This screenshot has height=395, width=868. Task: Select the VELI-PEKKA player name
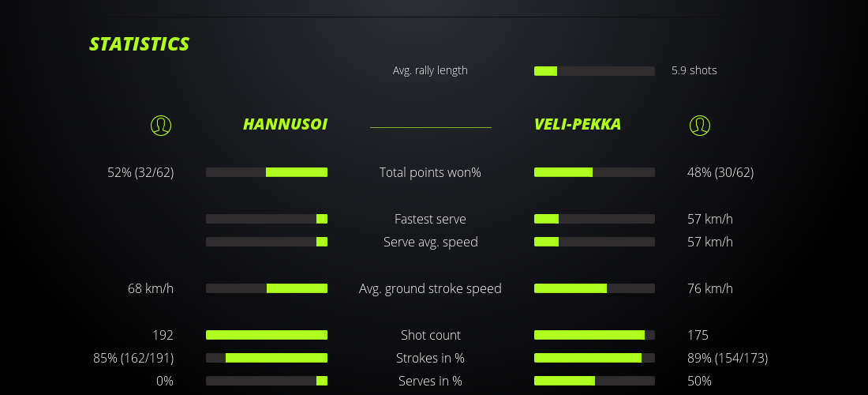click(578, 125)
